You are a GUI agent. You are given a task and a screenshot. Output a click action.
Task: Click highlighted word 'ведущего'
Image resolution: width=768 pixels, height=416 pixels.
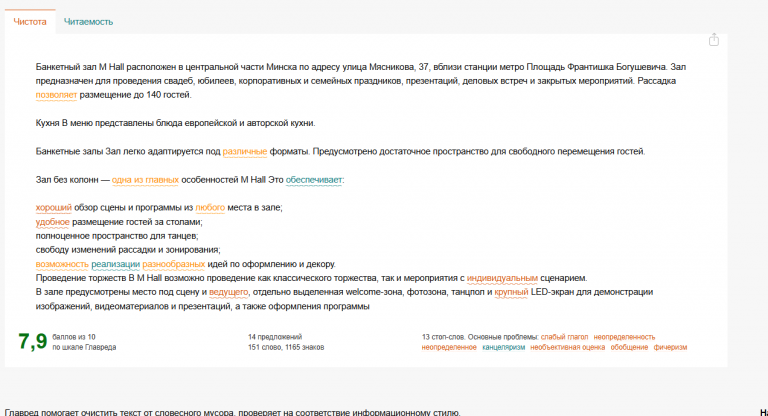coord(229,292)
